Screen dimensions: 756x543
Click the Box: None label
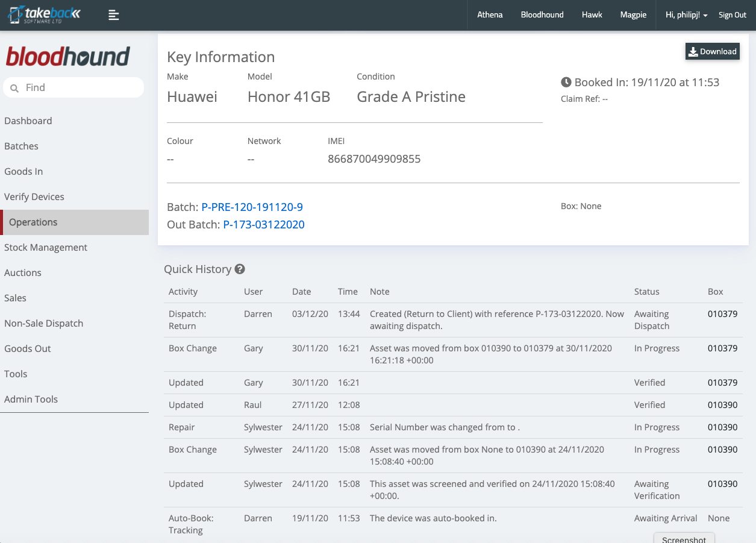click(581, 206)
